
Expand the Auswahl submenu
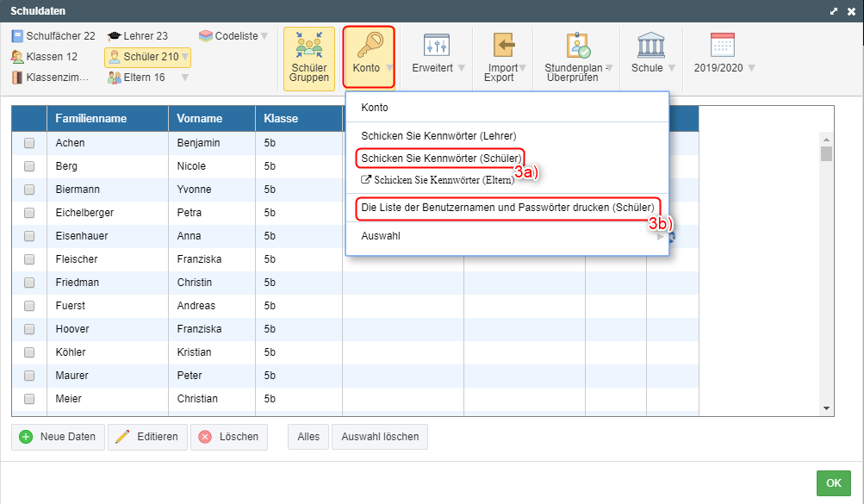(507, 236)
